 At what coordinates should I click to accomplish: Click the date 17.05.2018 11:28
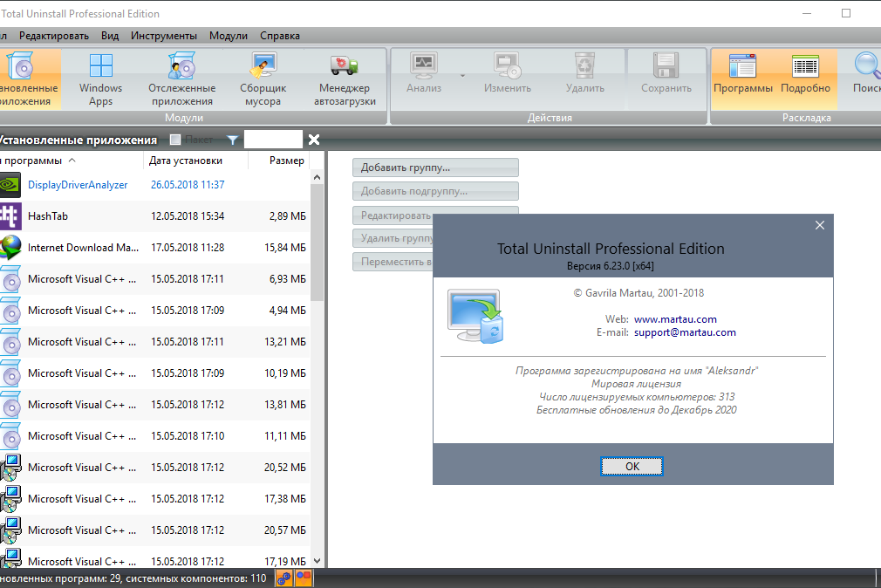188,248
